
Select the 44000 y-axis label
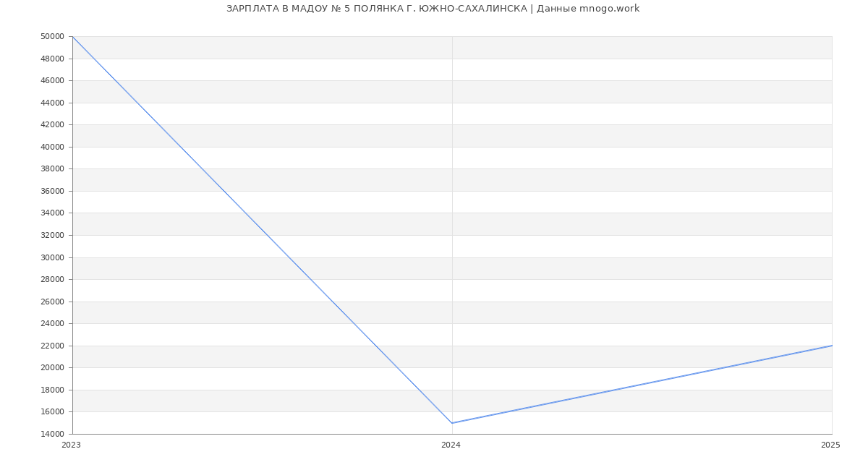pyautogui.click(x=52, y=103)
